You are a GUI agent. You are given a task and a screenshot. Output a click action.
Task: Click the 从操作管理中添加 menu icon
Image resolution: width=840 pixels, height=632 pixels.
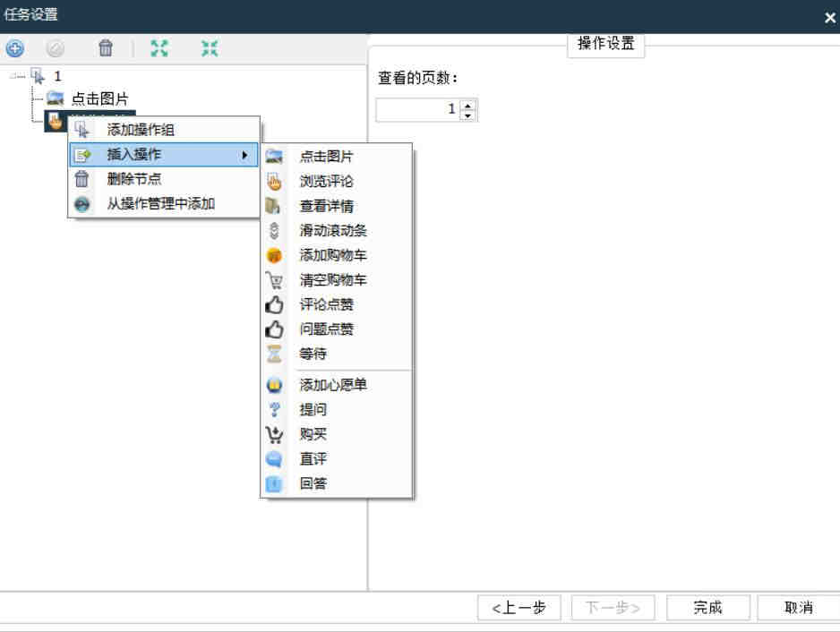(82, 204)
